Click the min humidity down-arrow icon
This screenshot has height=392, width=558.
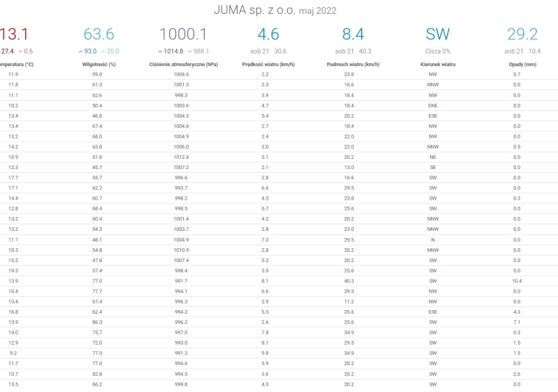pyautogui.click(x=103, y=52)
